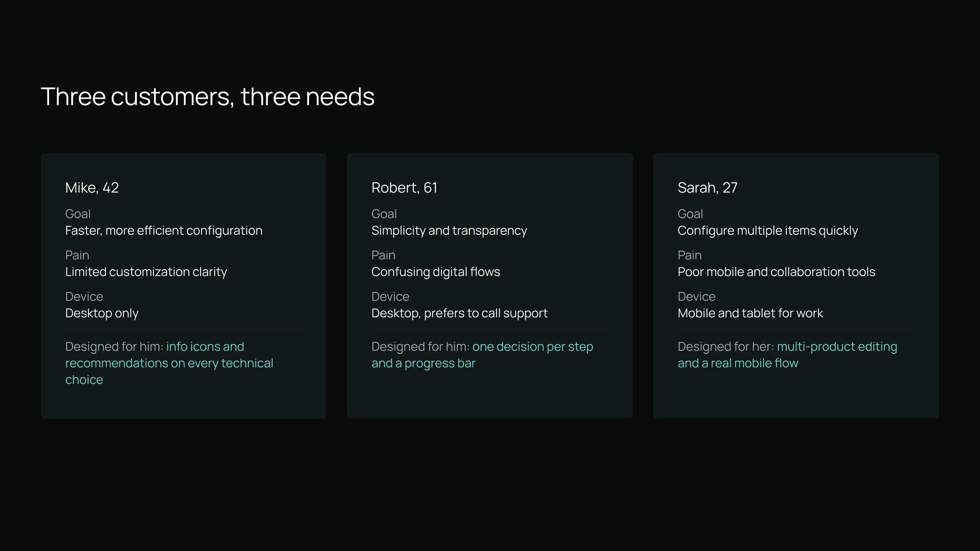
Task: Select the Robert, 61 persona heading
Action: (x=404, y=187)
